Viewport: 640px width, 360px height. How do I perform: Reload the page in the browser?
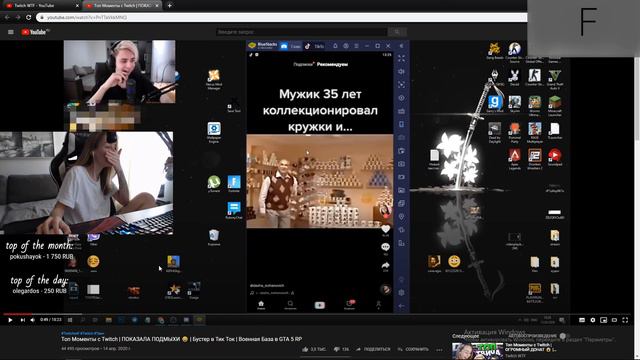tap(28, 17)
